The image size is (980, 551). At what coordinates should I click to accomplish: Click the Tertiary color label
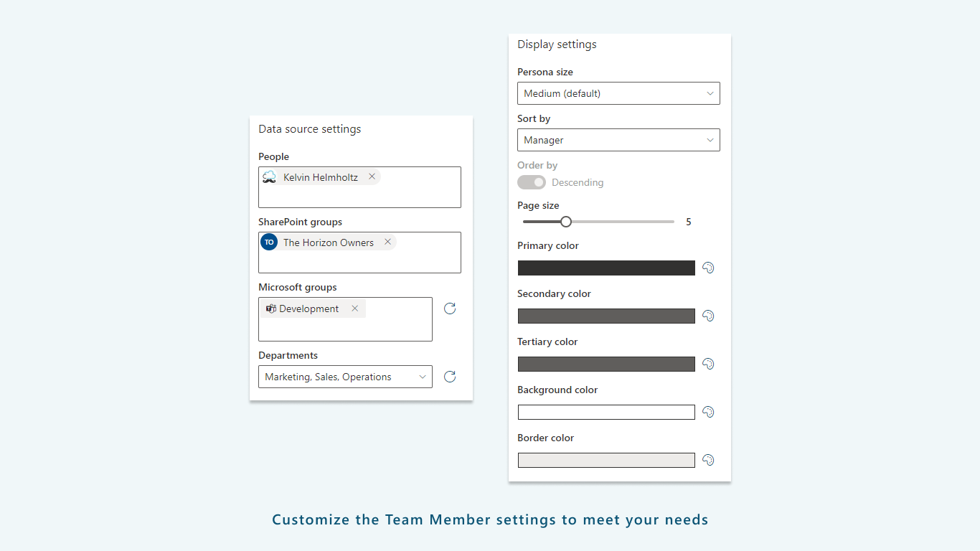[x=547, y=342]
